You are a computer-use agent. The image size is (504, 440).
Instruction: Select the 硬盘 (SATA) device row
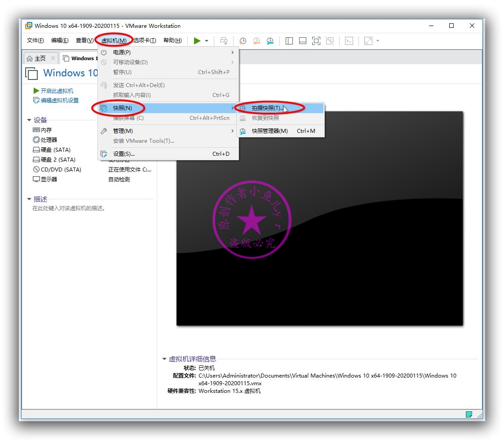[x=51, y=150]
